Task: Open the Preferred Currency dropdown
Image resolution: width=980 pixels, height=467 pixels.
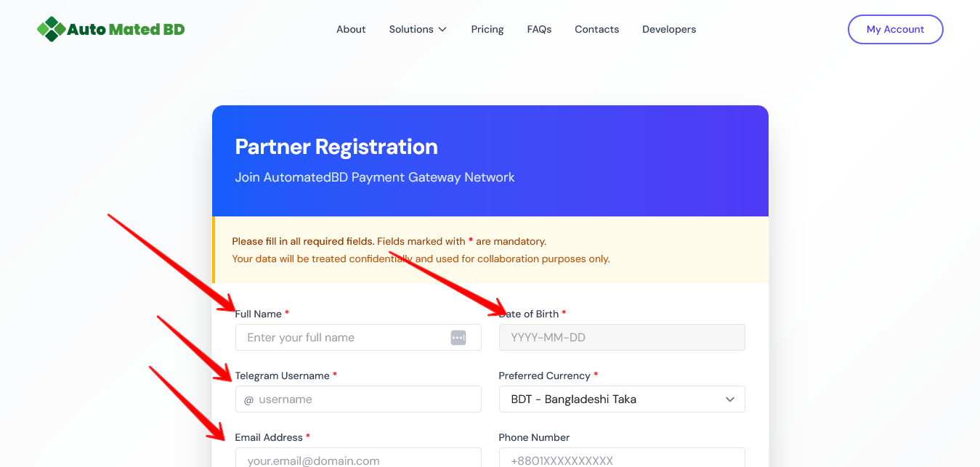Action: [x=622, y=399]
